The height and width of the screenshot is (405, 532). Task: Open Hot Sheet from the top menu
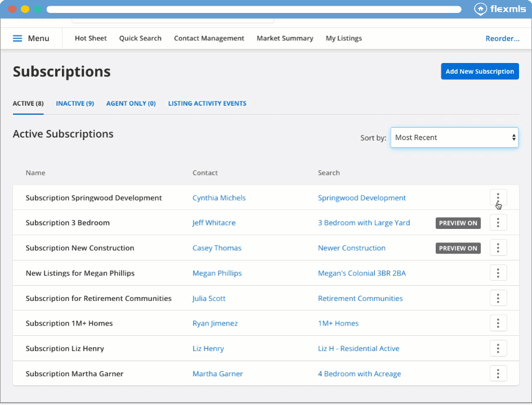pyautogui.click(x=91, y=38)
